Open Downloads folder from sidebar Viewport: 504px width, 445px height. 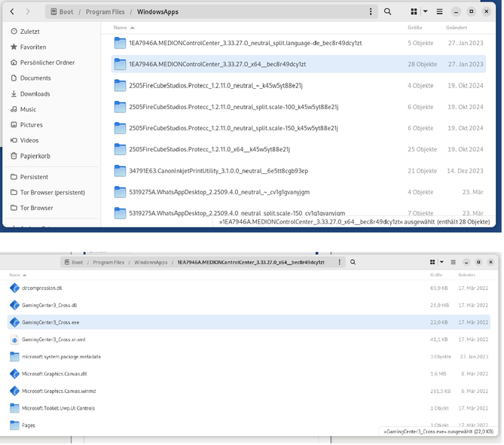(35, 94)
